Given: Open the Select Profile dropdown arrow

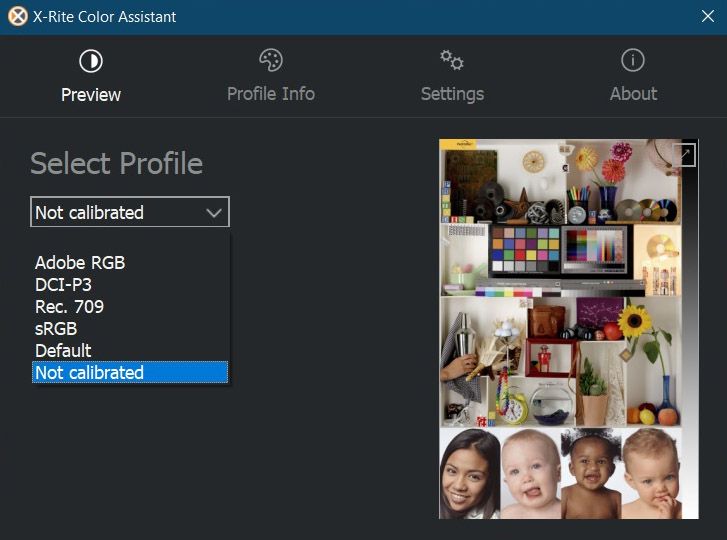Looking at the screenshot, I should (x=214, y=212).
